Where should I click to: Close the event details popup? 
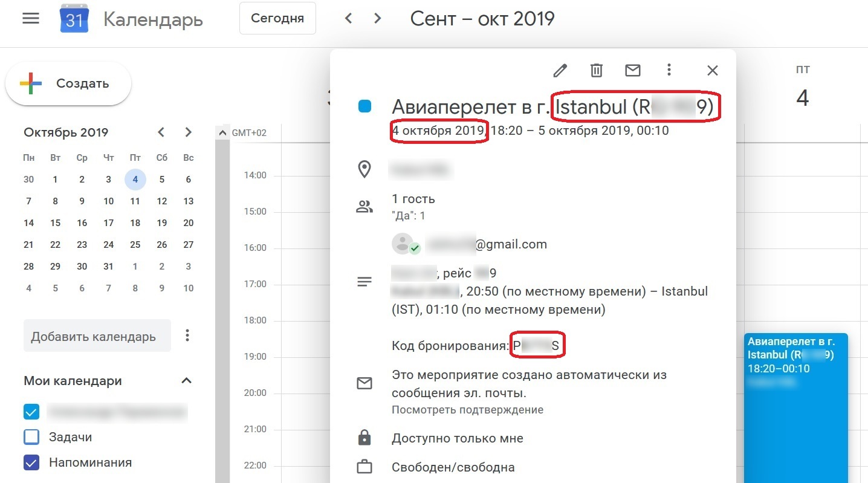click(713, 71)
